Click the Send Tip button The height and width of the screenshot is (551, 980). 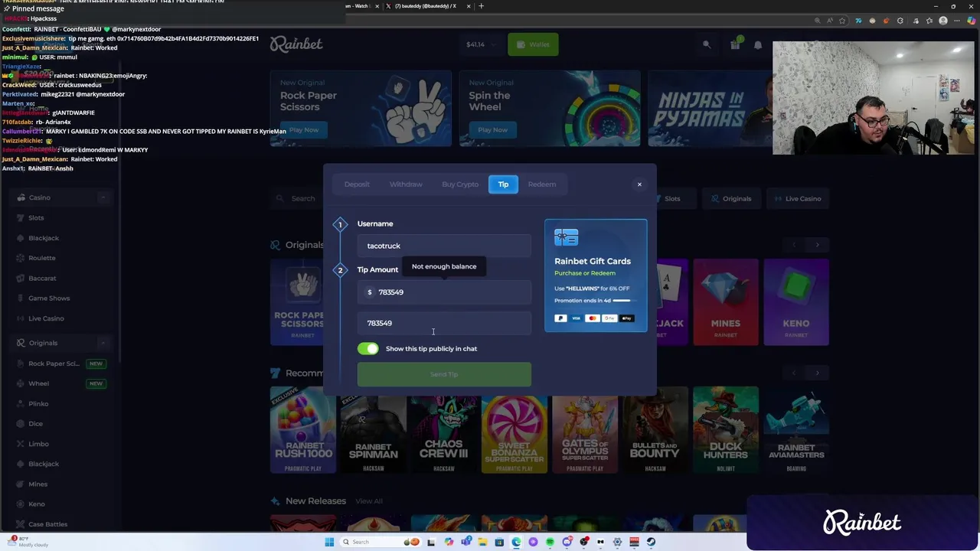tap(444, 374)
